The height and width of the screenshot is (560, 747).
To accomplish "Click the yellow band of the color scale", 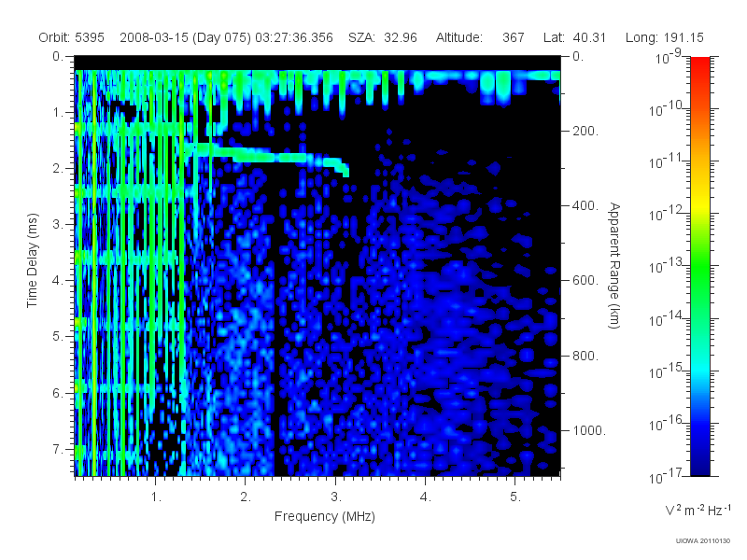I will [x=700, y=203].
